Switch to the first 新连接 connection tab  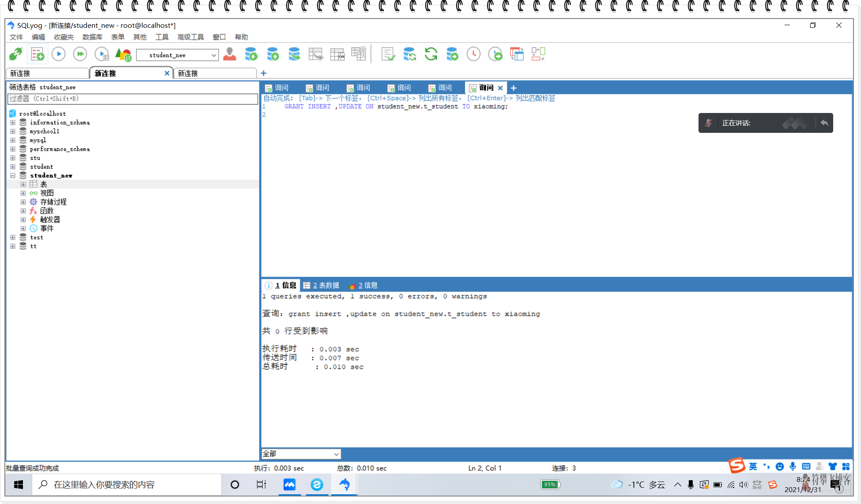click(x=47, y=73)
